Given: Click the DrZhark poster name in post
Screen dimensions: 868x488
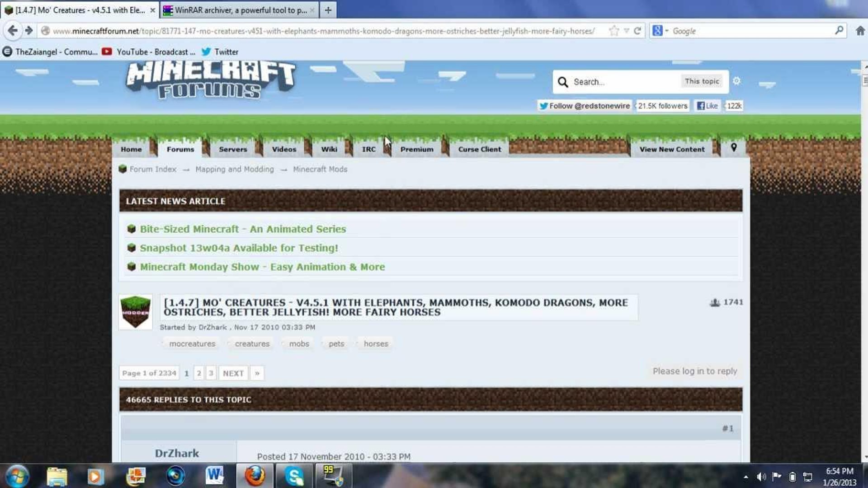Looking at the screenshot, I should pyautogui.click(x=177, y=453).
